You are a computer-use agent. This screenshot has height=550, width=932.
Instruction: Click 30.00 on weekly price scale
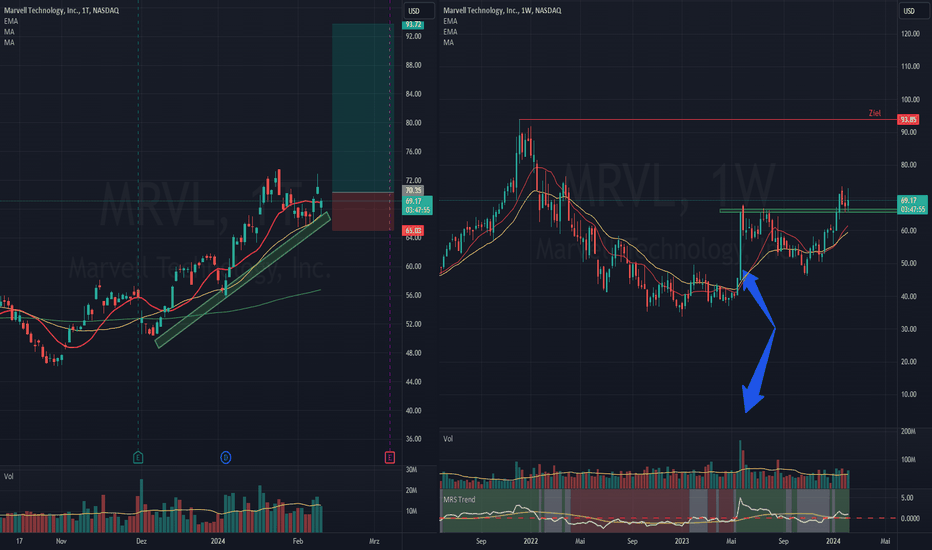click(909, 329)
